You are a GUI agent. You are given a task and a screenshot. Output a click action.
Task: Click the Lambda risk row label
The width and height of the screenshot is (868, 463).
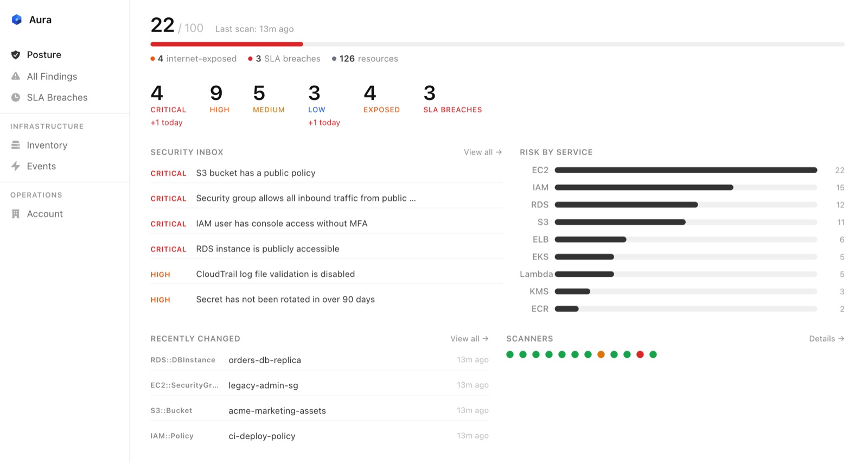coord(536,274)
